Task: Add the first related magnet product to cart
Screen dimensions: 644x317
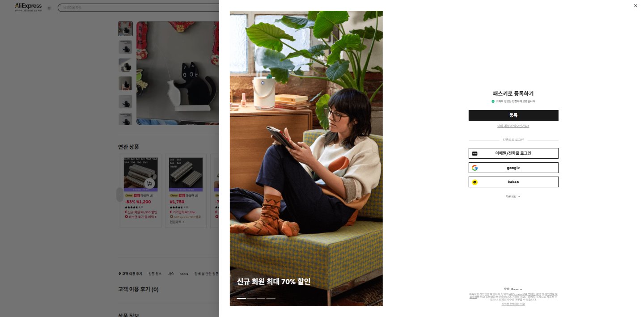Action: (150, 184)
